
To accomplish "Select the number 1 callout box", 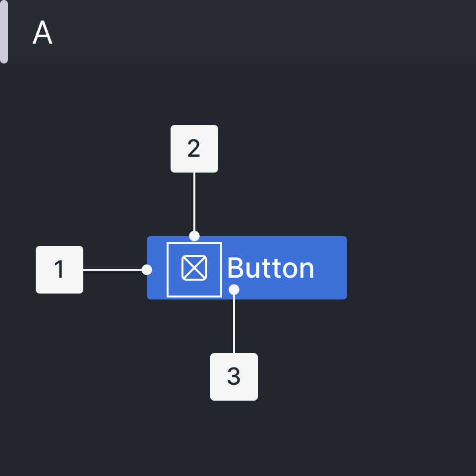I will [x=59, y=270].
